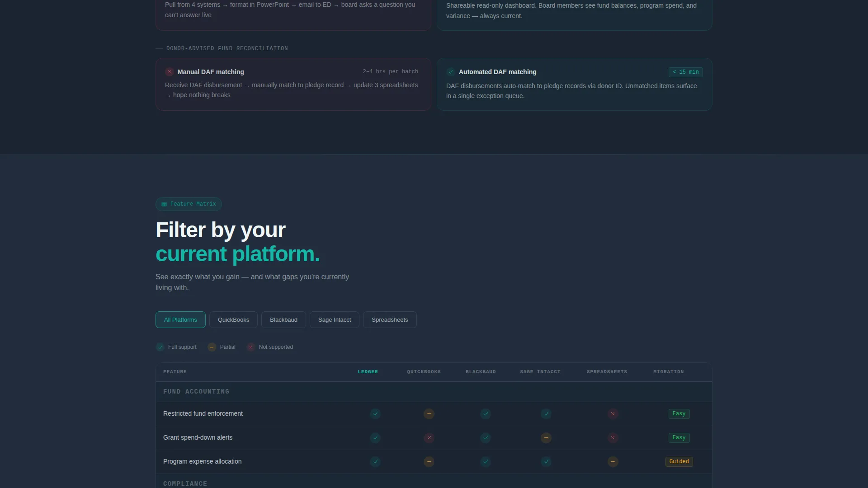The height and width of the screenshot is (488, 868).
Task: Click Blackbaud check for Grant spend-down alerts
Action: click(486, 438)
